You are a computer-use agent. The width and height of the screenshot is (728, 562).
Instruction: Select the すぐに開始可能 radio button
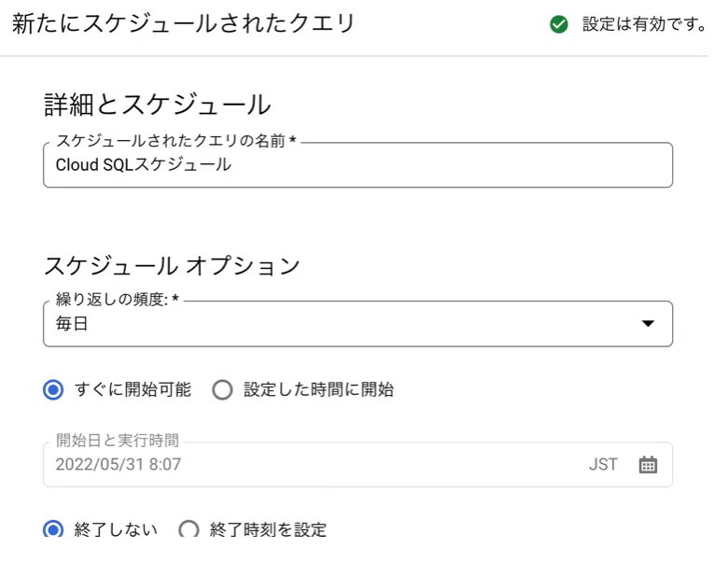click(53, 389)
